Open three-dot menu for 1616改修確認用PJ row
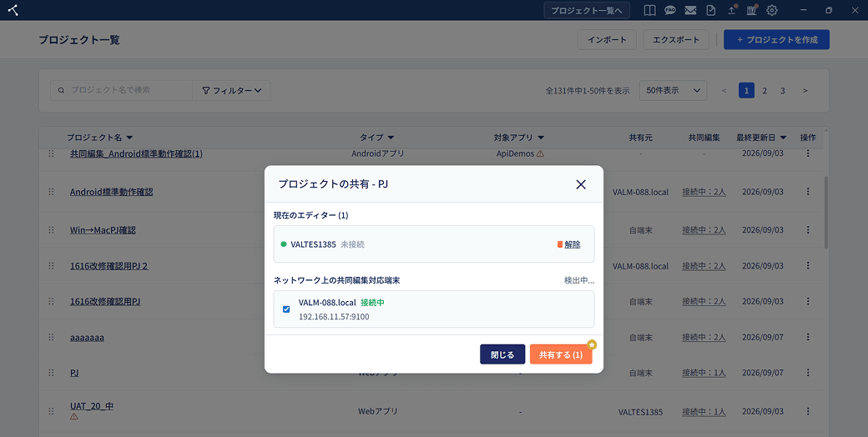Screen dimensions: 868x437 pos(808,301)
